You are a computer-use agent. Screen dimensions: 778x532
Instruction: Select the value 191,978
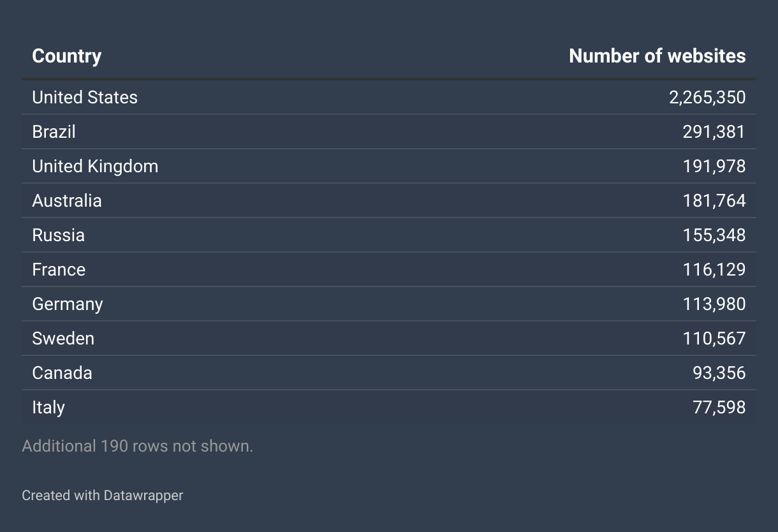(x=714, y=166)
